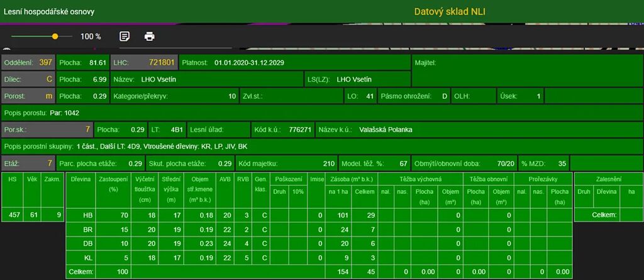Open the Porost m field

pos(28,97)
